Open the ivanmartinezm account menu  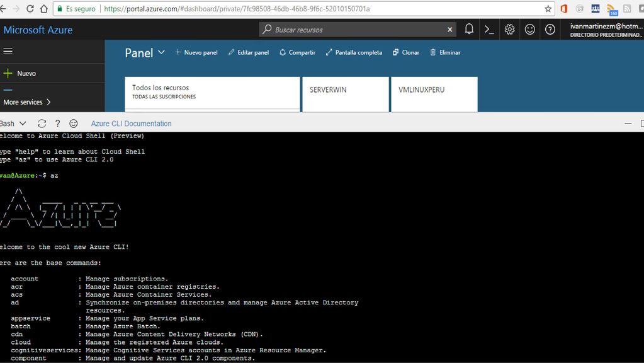point(606,30)
